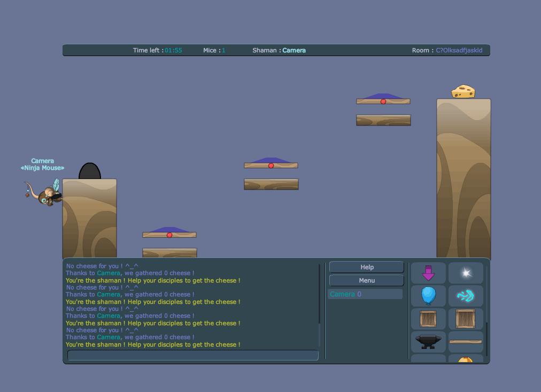Select the purple down arrow shaman item
Screen dimensions: 541x392
[428, 273]
